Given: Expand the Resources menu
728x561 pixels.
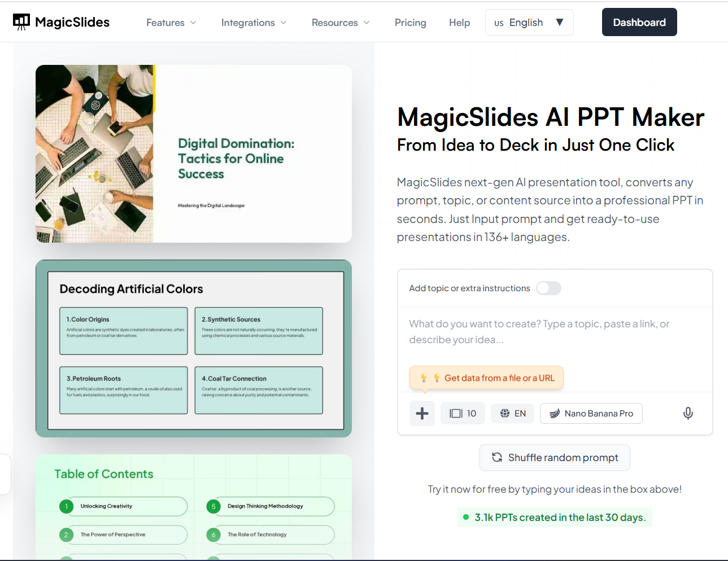Looking at the screenshot, I should 341,23.
